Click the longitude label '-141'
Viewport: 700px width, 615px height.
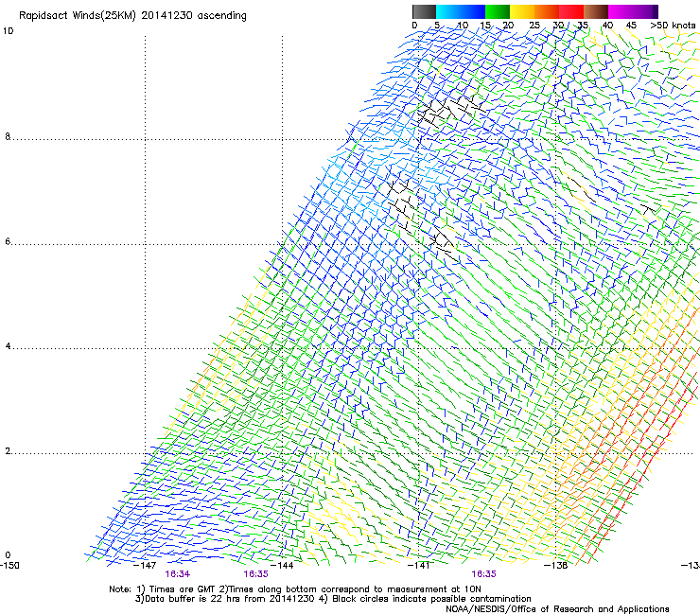[x=419, y=566]
